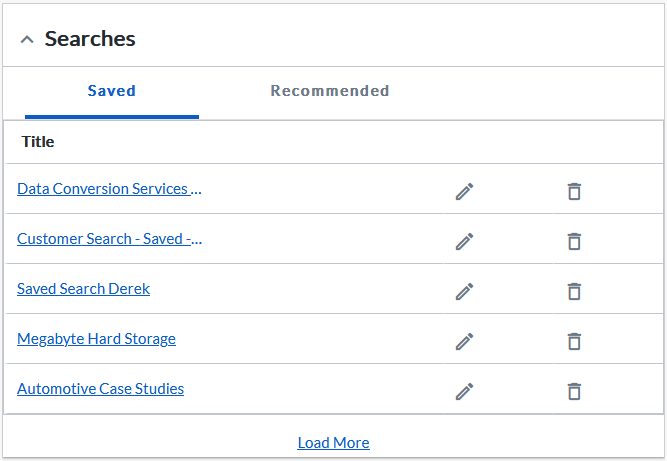Viewport: 667px width, 461px height.
Task: Delete Saved Search Derek with trash icon
Action: point(574,291)
